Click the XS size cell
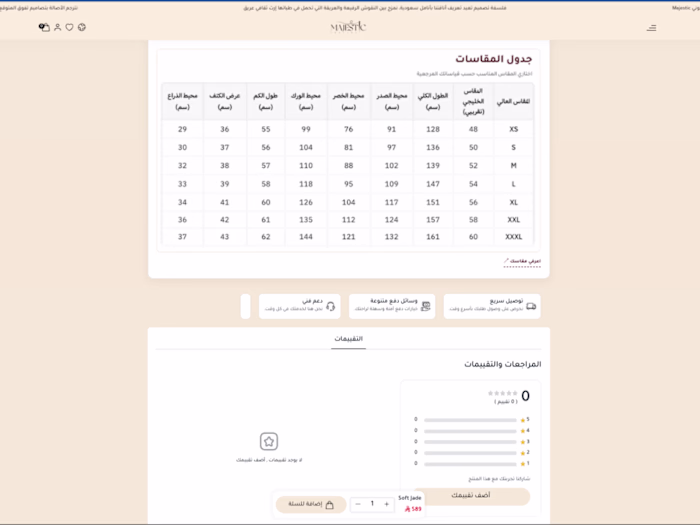 pos(513,129)
